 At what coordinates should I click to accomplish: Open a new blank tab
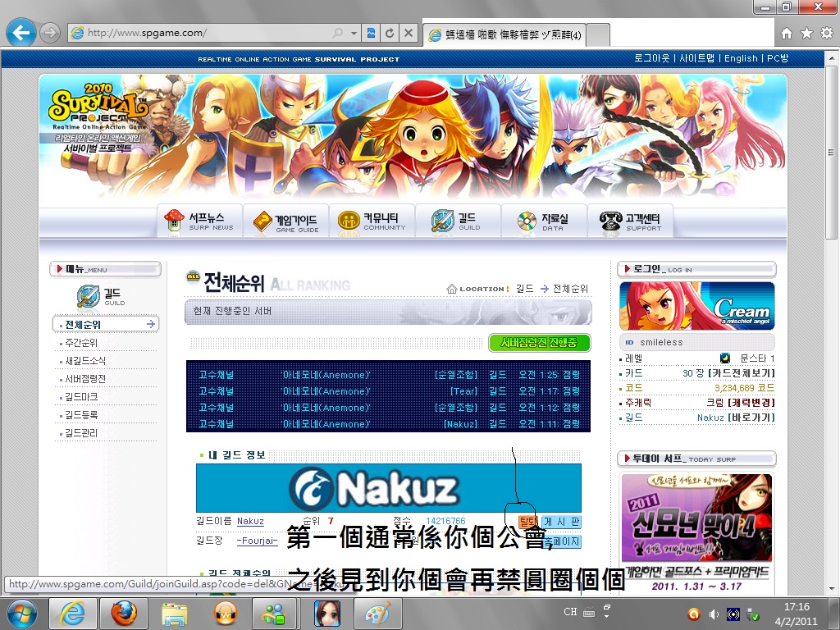coord(598,34)
